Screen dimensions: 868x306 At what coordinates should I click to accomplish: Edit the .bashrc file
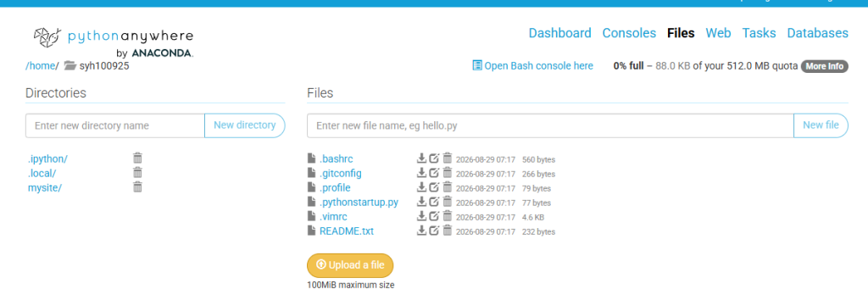435,159
